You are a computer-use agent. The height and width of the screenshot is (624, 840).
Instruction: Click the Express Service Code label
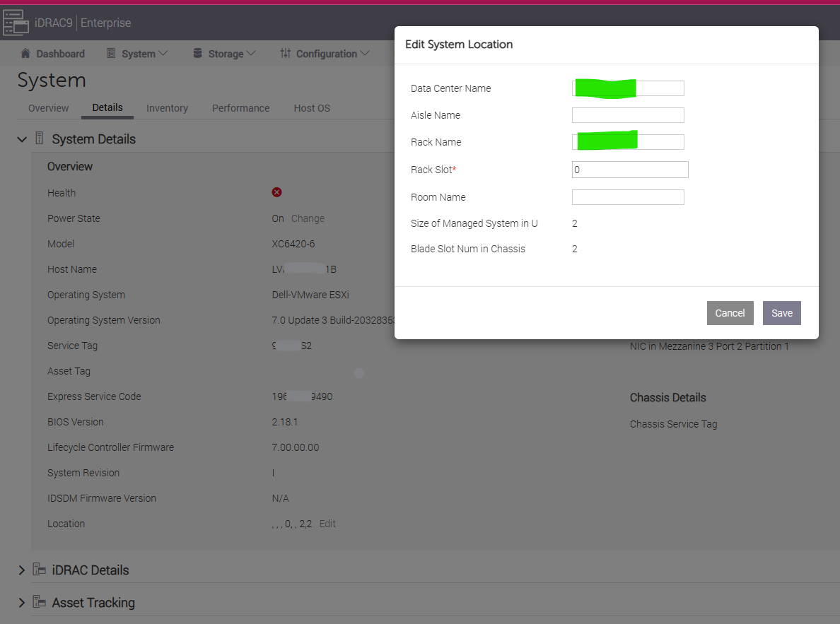click(94, 396)
